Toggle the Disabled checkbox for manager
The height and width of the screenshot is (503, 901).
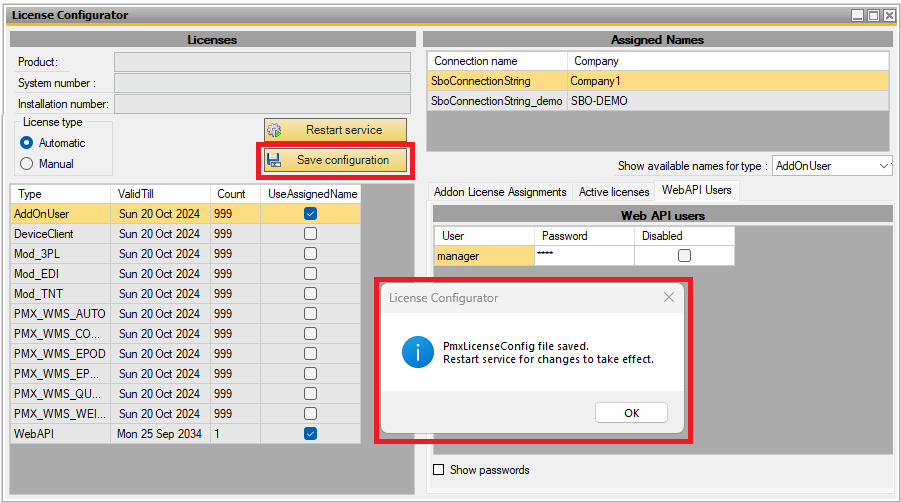point(684,256)
